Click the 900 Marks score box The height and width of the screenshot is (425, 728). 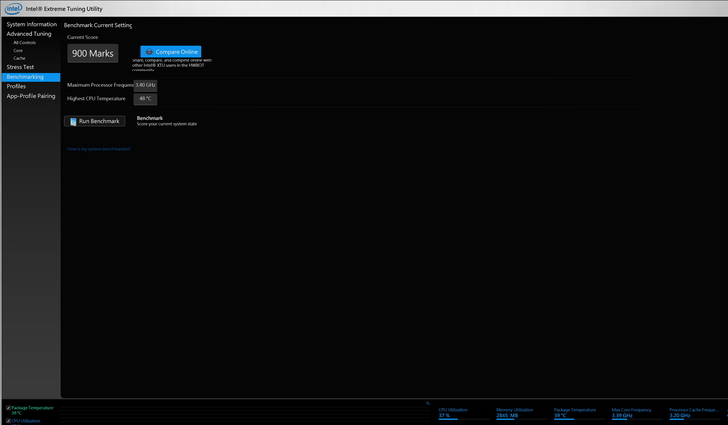(x=93, y=53)
